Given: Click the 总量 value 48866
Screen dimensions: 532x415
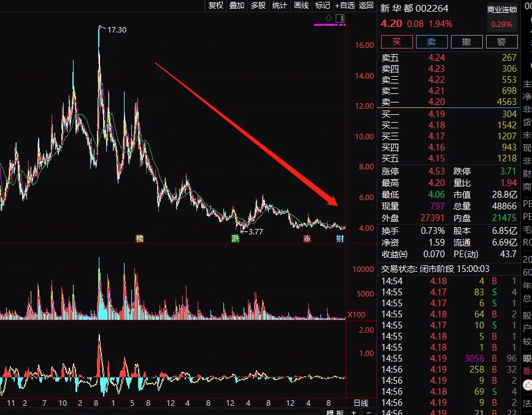Looking at the screenshot, I should tap(504, 206).
